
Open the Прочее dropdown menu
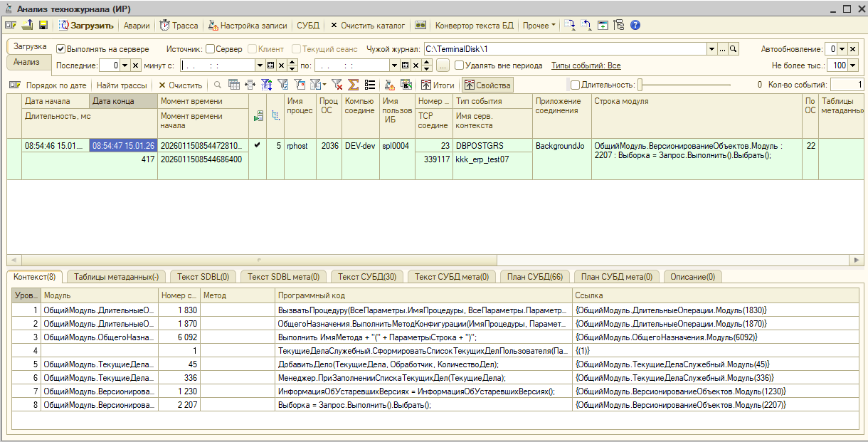539,25
